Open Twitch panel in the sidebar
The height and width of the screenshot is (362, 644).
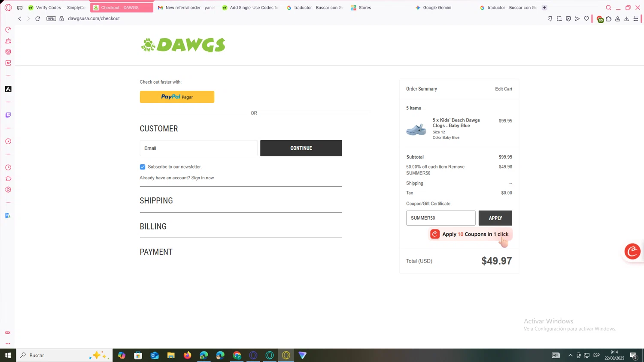coord(8,115)
